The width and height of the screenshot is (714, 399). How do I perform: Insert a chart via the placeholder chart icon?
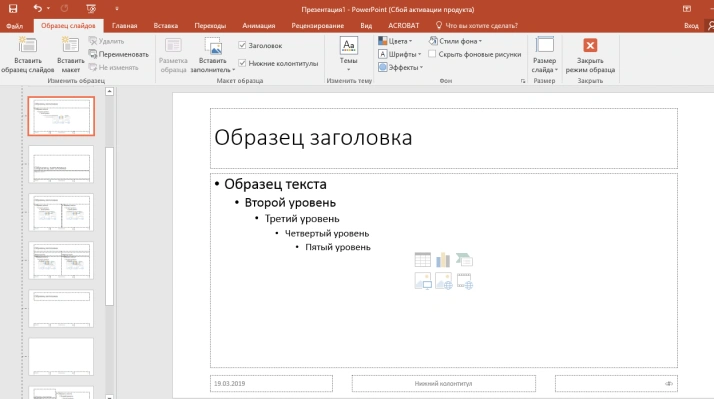pyautogui.click(x=443, y=260)
